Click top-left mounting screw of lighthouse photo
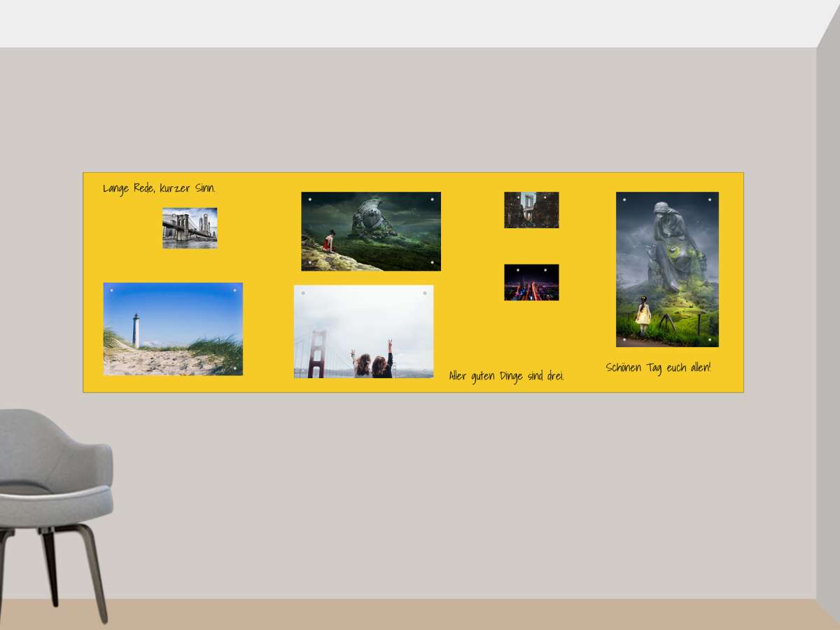 point(111,290)
